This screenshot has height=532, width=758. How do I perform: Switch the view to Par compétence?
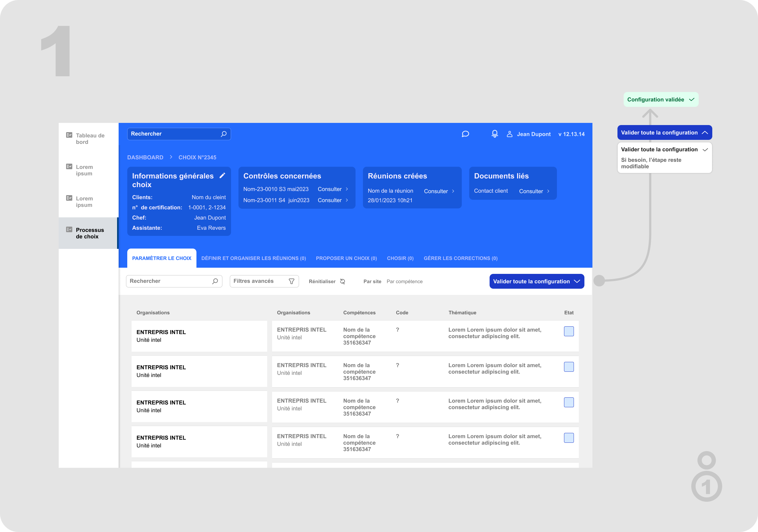pyautogui.click(x=404, y=282)
